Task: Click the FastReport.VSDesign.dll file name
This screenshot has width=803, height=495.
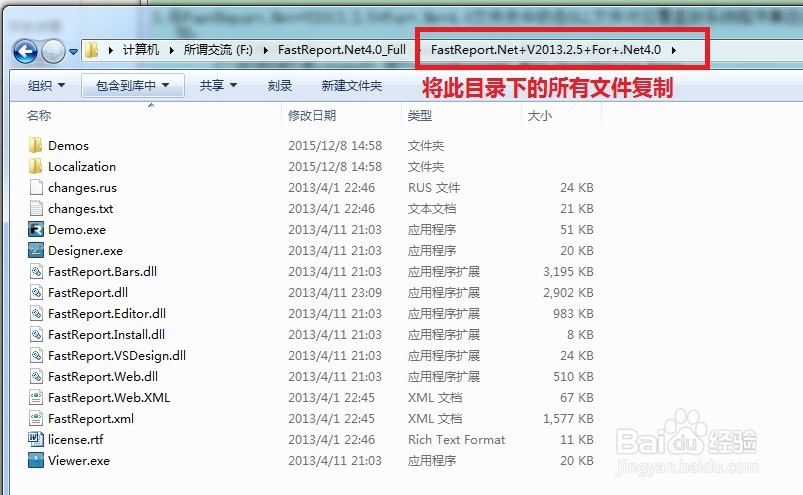Action: click(x=117, y=356)
